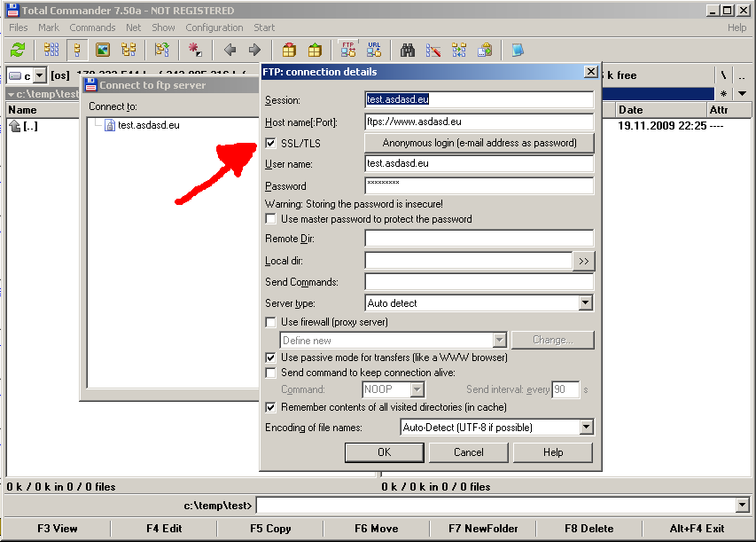This screenshot has height=542, width=756.
Task: Open multi-rename tool pencil icon
Action: pyautogui.click(x=433, y=50)
